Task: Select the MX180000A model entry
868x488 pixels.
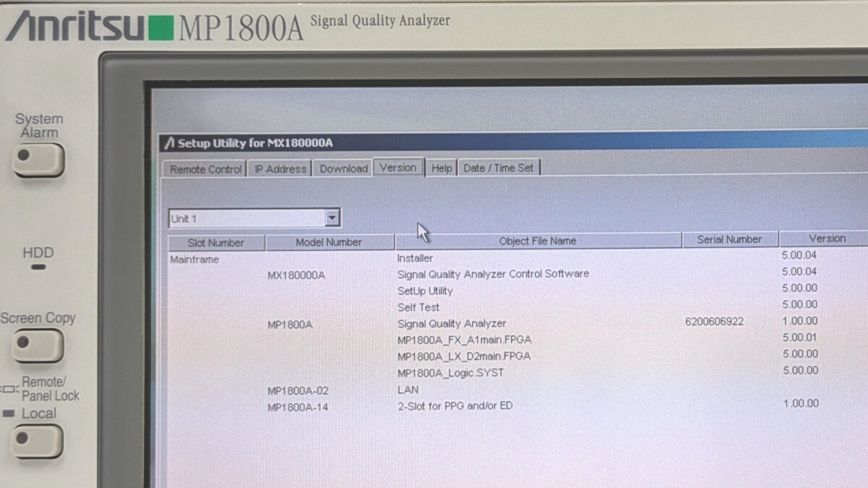Action: 296,275
